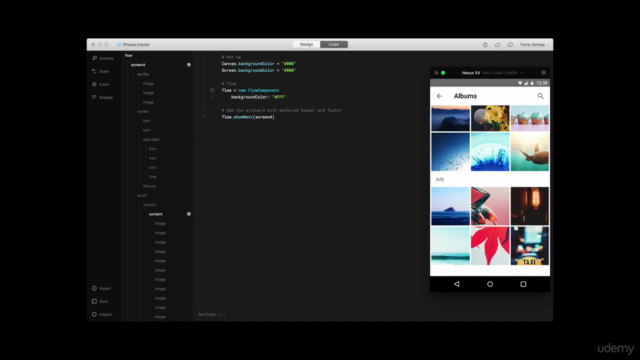This screenshot has height=360, width=640.
Task: Open the Animate panel in the sidebar
Action: tap(103, 58)
